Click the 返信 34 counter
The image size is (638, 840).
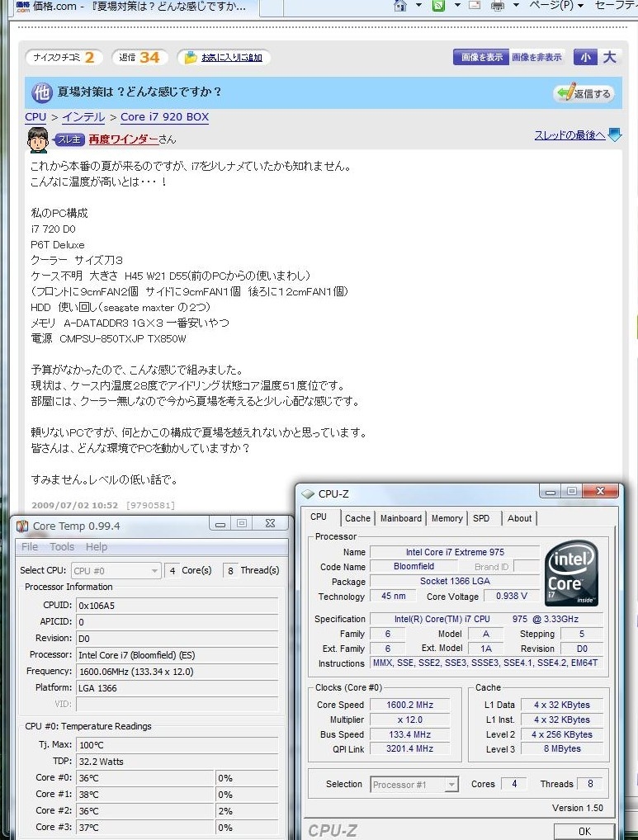(139, 57)
